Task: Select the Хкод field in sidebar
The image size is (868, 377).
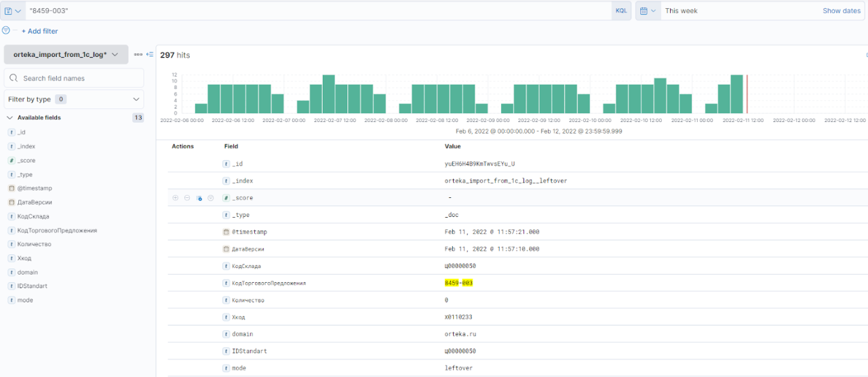Action: click(x=24, y=258)
